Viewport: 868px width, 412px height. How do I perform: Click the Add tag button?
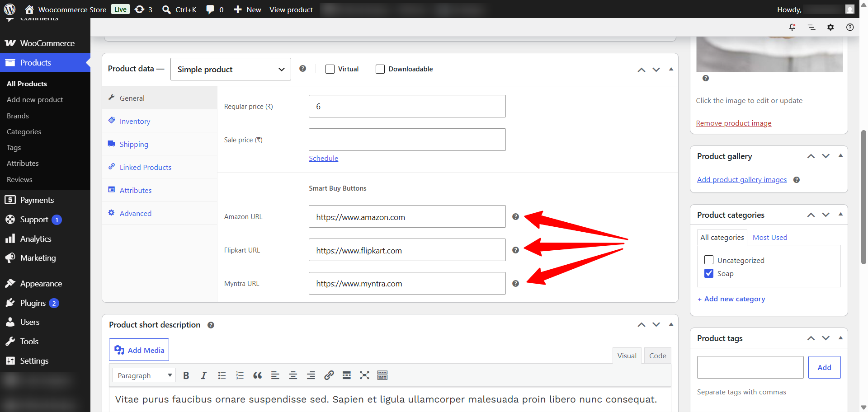point(824,367)
